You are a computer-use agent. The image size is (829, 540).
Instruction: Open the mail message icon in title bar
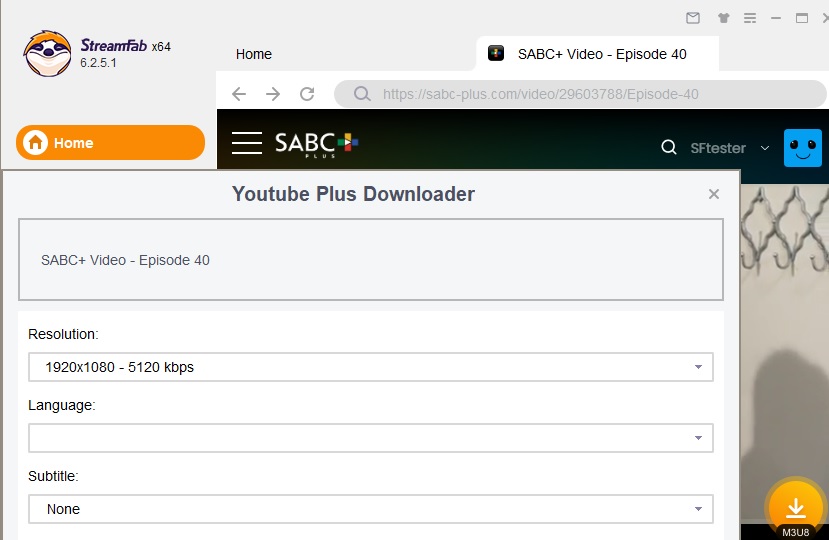(x=693, y=18)
